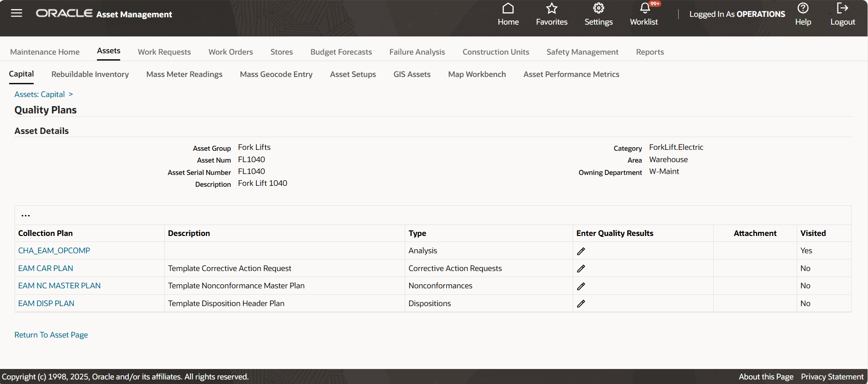The image size is (868, 384).
Task: Open the Worklist bell notifications
Action: (x=645, y=9)
